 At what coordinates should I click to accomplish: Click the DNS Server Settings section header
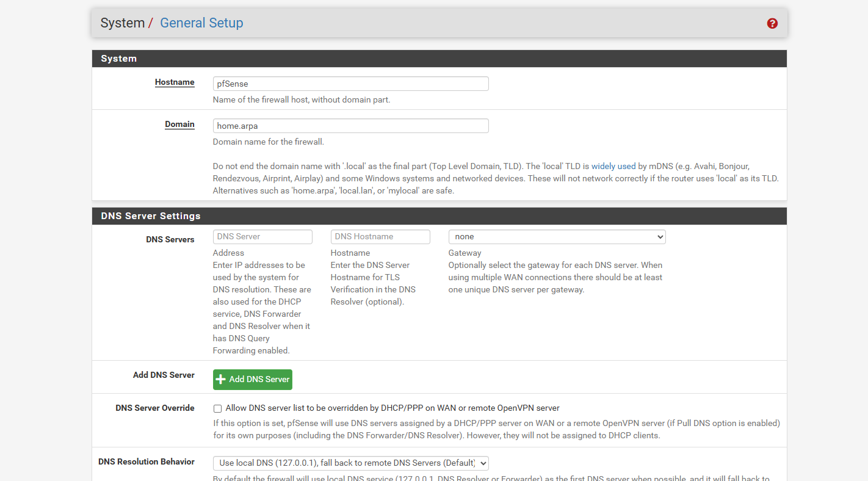tap(151, 216)
